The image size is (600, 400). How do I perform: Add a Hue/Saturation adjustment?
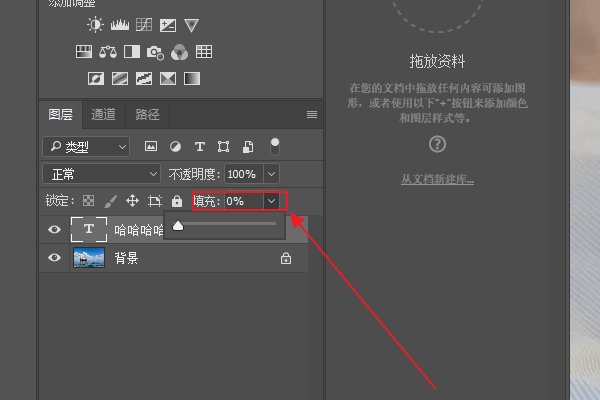[x=84, y=52]
